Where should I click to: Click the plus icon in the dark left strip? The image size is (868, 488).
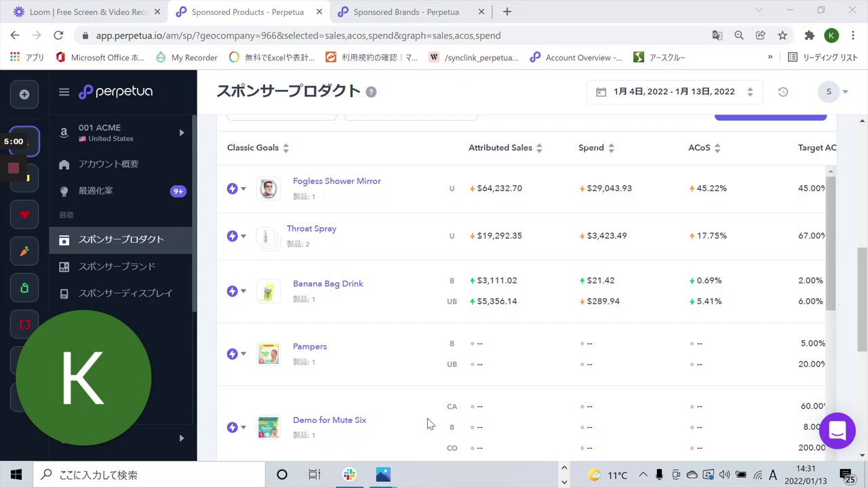pyautogui.click(x=24, y=94)
